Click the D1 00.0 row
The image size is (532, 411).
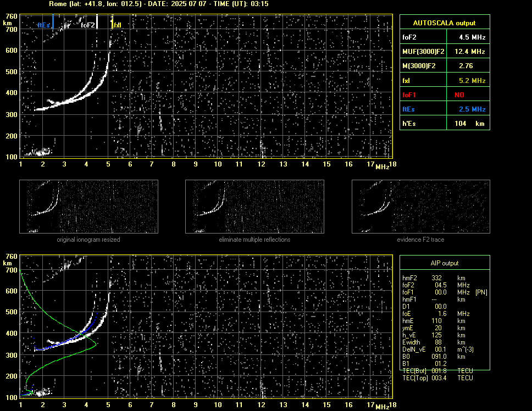pyautogui.click(x=424, y=306)
